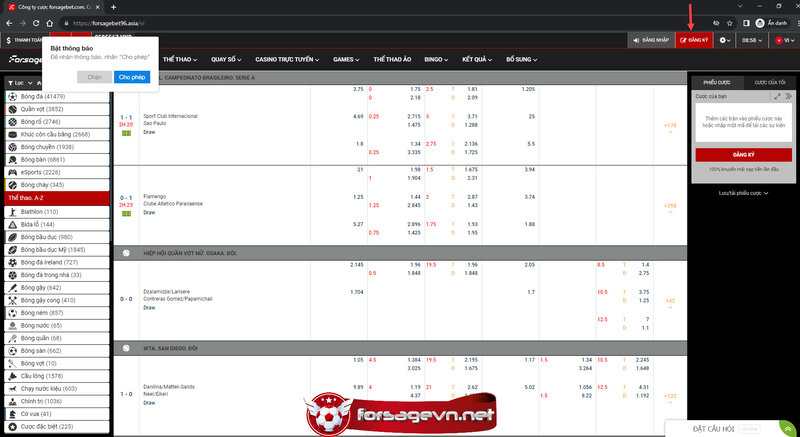The height and width of the screenshot is (437, 800).
Task: Expand the Lưu/tải phiếu cược section
Action: (742, 192)
